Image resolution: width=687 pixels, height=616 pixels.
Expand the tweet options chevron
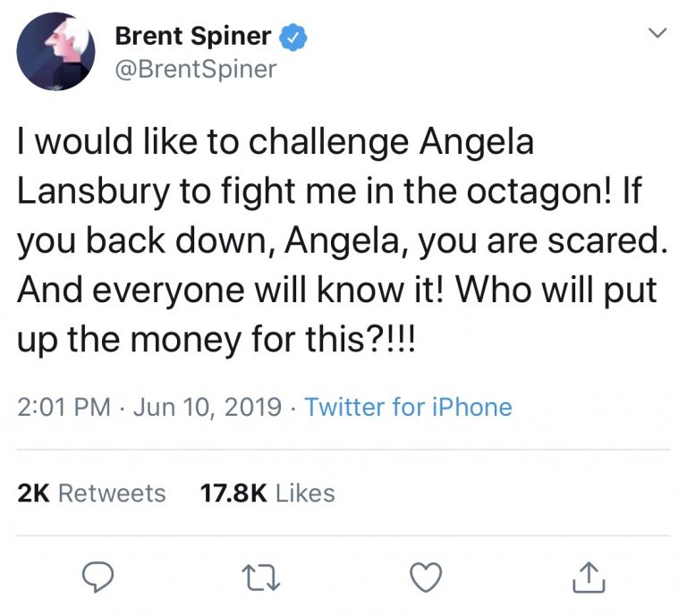point(657,34)
